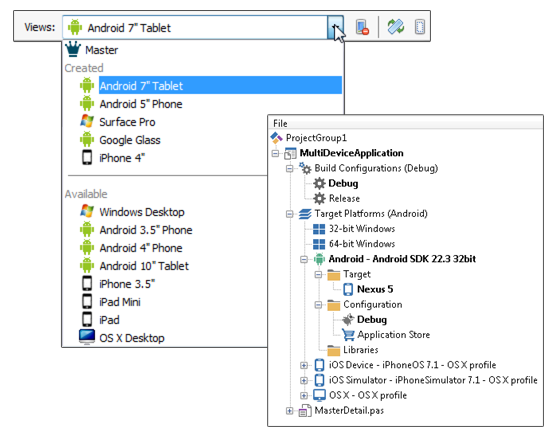Select Debug under Configuration folder
The image size is (558, 438).
pyautogui.click(x=372, y=320)
